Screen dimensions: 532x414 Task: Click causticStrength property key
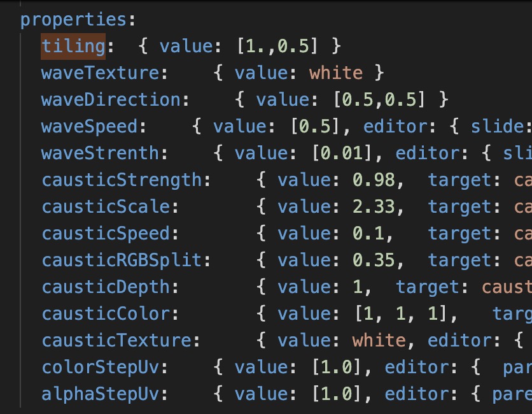pos(122,180)
